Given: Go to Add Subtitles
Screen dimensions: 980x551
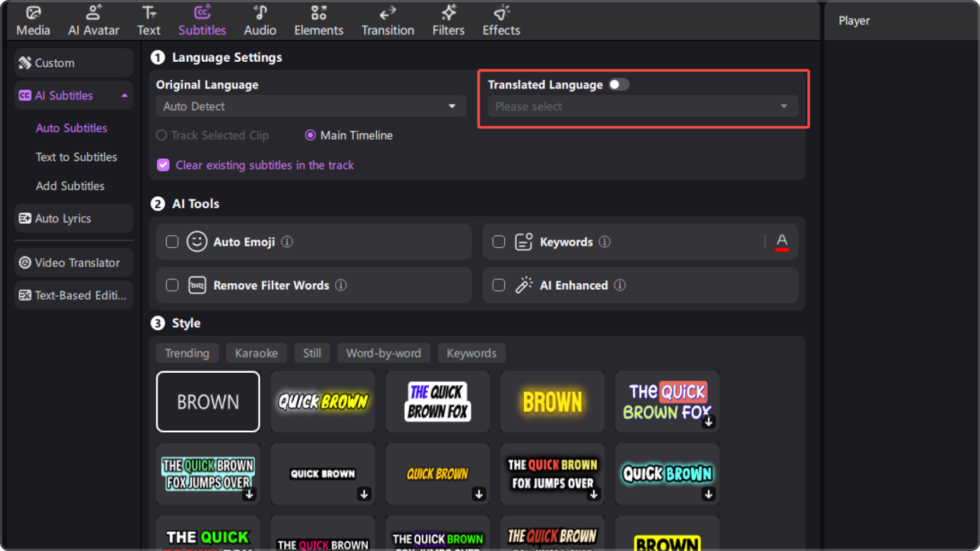Looking at the screenshot, I should point(70,186).
